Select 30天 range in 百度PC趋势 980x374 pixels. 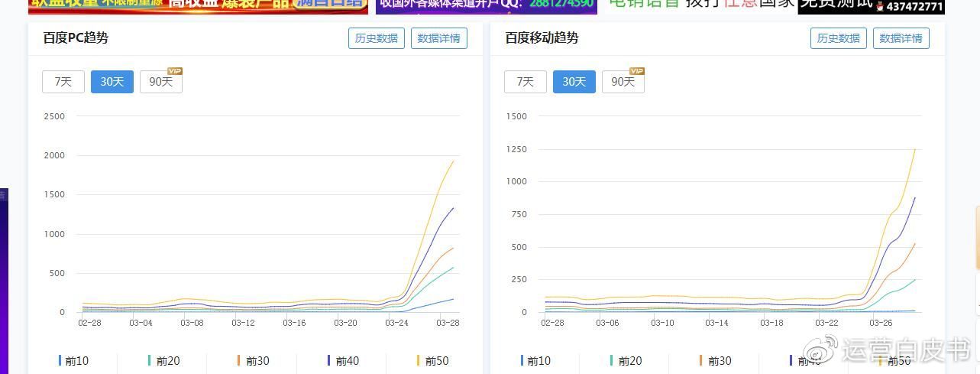(x=112, y=82)
